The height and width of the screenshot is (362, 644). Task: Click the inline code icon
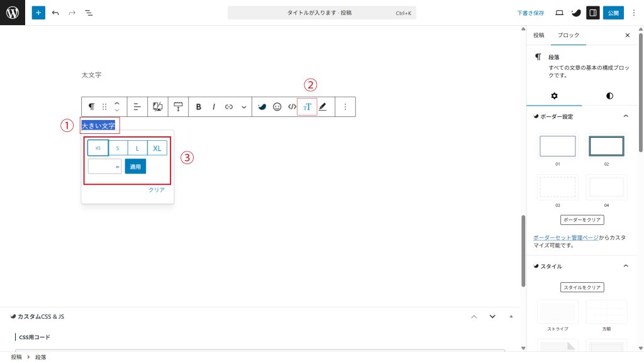point(292,107)
